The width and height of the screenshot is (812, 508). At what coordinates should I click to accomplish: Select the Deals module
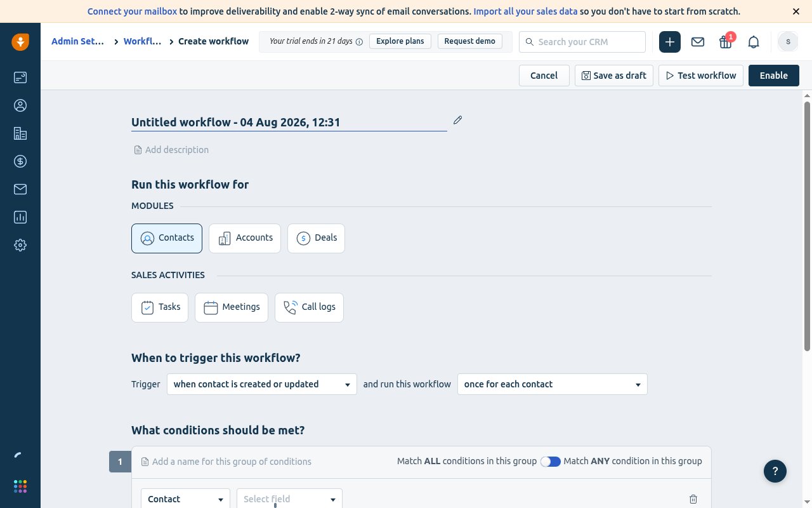pyautogui.click(x=316, y=238)
